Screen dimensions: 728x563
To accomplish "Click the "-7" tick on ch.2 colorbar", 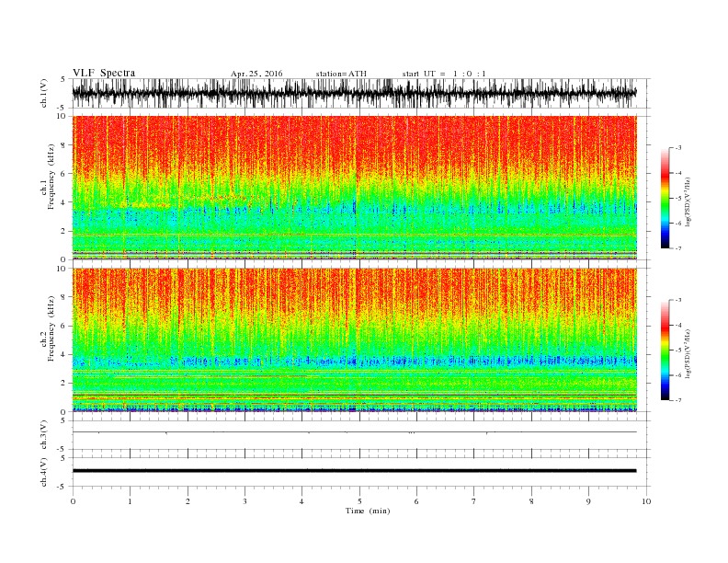I will 678,400.
